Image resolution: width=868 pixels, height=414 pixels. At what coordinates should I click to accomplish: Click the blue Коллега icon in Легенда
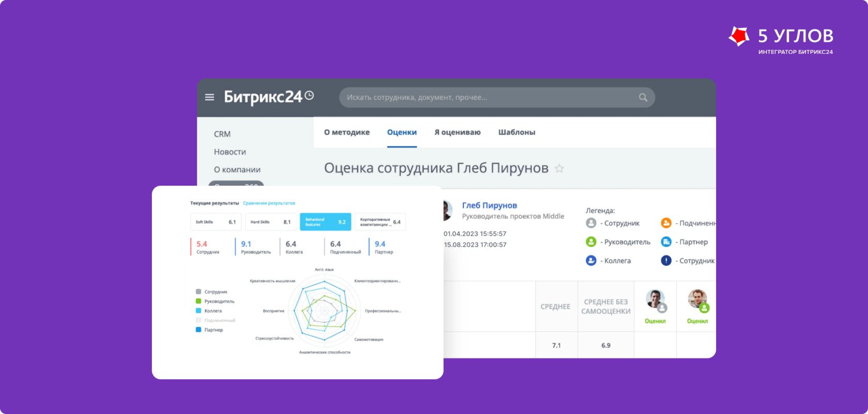591,260
